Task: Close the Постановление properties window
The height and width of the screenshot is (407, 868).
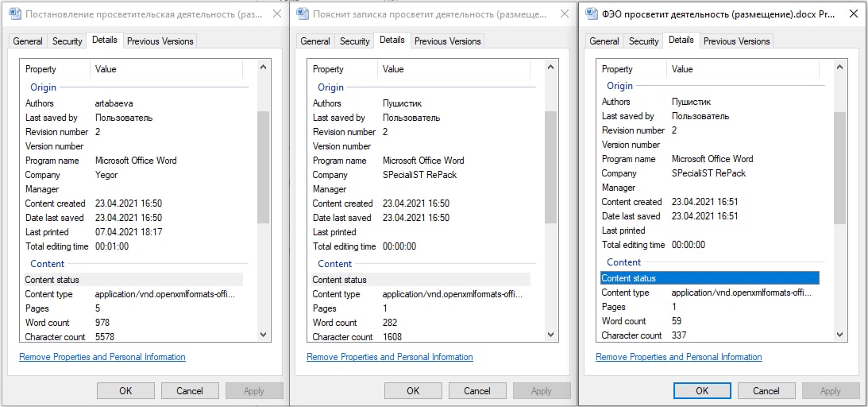Action: 276,14
